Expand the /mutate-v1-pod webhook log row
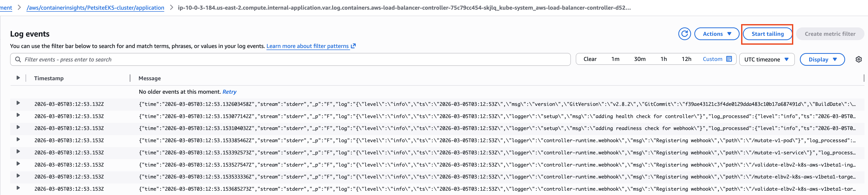The image size is (868, 195). tap(18, 139)
